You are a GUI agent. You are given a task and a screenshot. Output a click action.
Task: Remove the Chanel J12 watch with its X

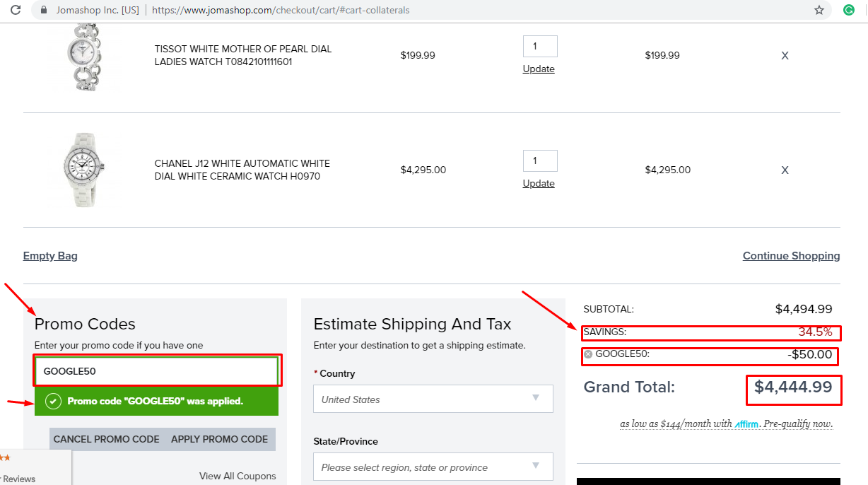(785, 170)
